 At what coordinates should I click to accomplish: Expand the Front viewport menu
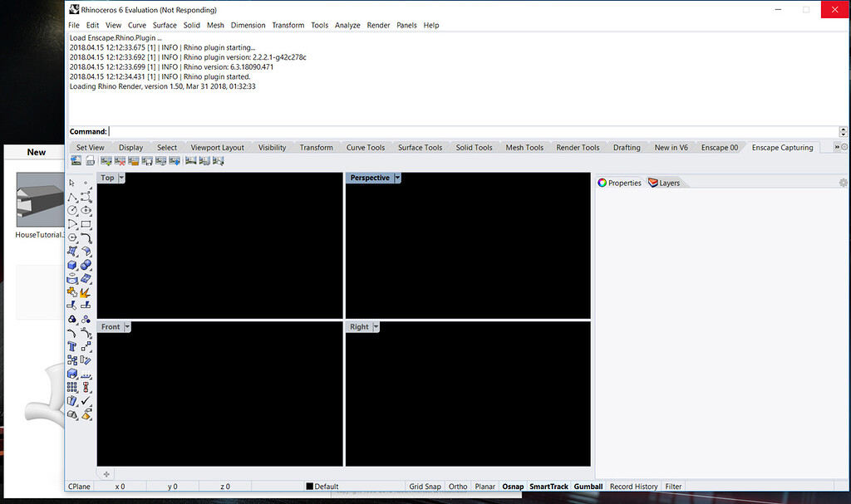pos(126,326)
